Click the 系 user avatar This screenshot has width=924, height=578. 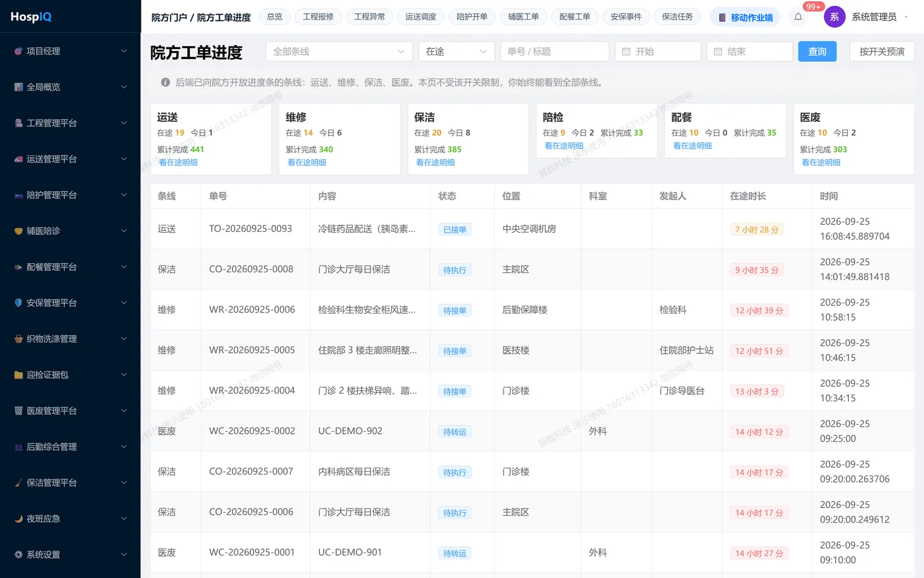tap(834, 17)
